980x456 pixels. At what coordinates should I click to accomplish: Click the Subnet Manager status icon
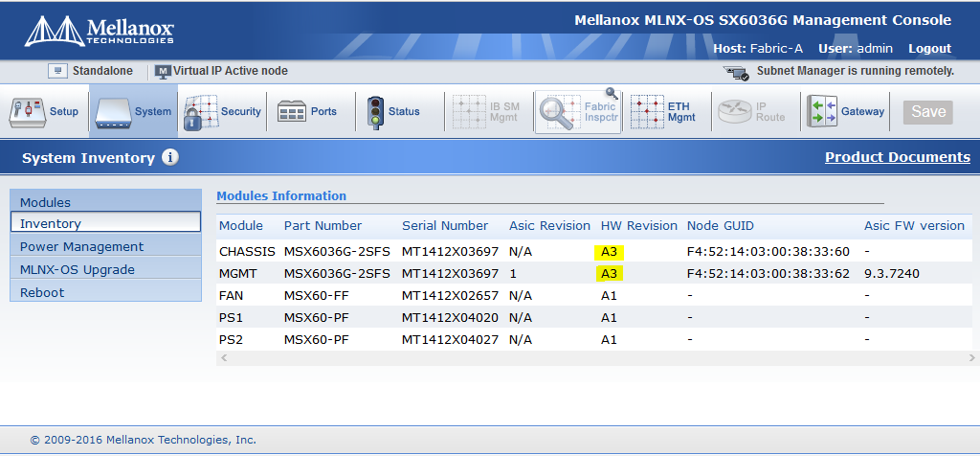pos(736,73)
